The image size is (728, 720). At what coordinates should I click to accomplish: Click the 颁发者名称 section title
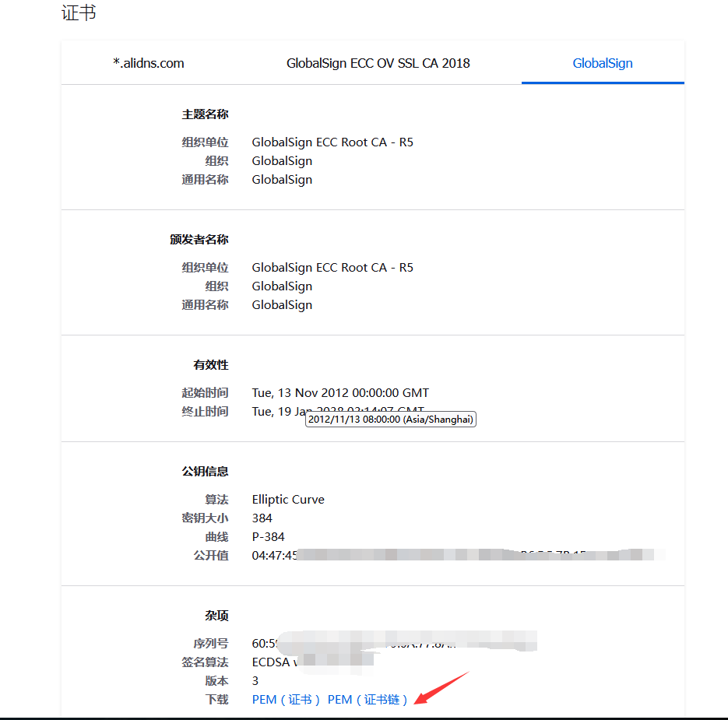pyautogui.click(x=199, y=240)
